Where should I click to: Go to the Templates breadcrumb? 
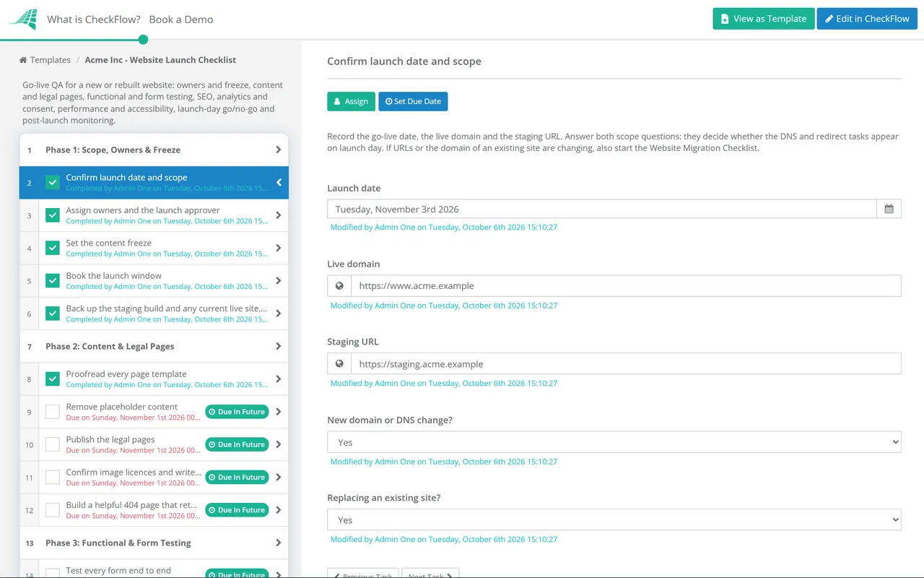tap(51, 61)
